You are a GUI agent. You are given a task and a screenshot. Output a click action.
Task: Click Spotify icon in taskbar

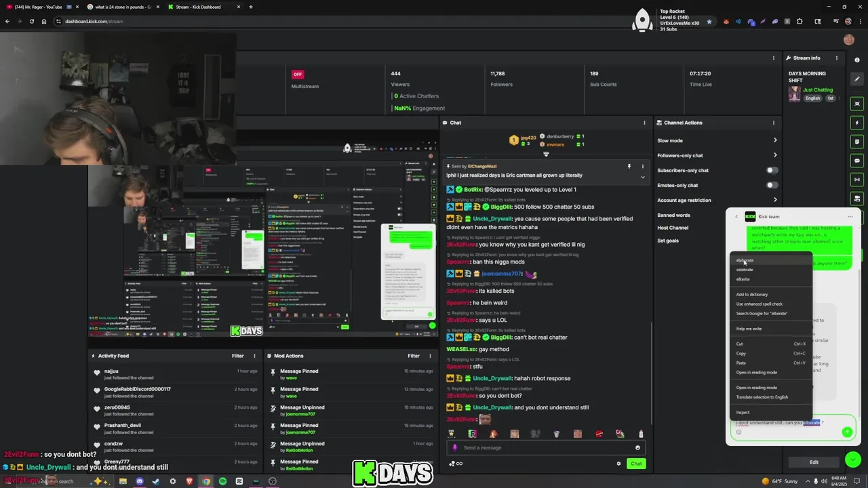click(222, 481)
